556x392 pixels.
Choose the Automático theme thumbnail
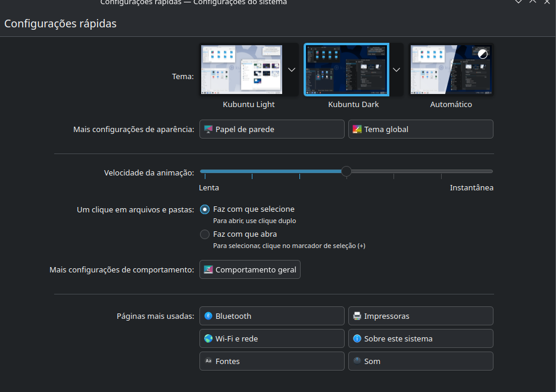point(451,70)
